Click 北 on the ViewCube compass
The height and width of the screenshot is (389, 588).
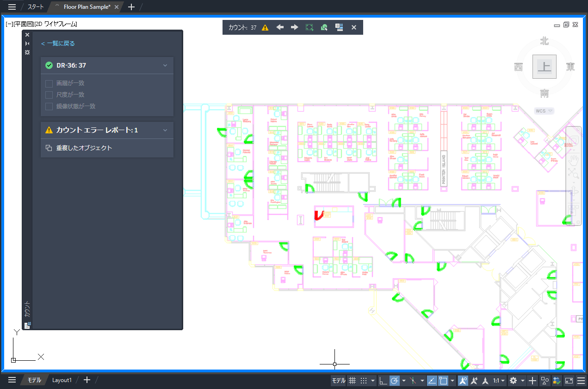pos(545,41)
